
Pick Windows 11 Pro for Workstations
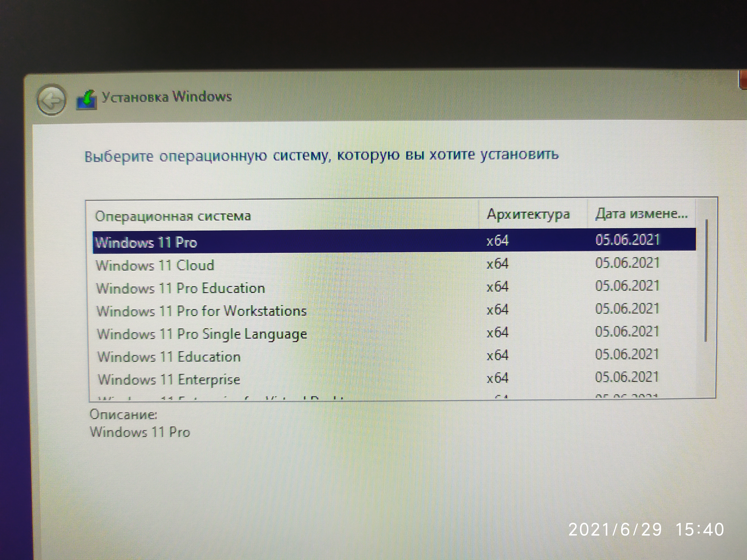click(201, 311)
